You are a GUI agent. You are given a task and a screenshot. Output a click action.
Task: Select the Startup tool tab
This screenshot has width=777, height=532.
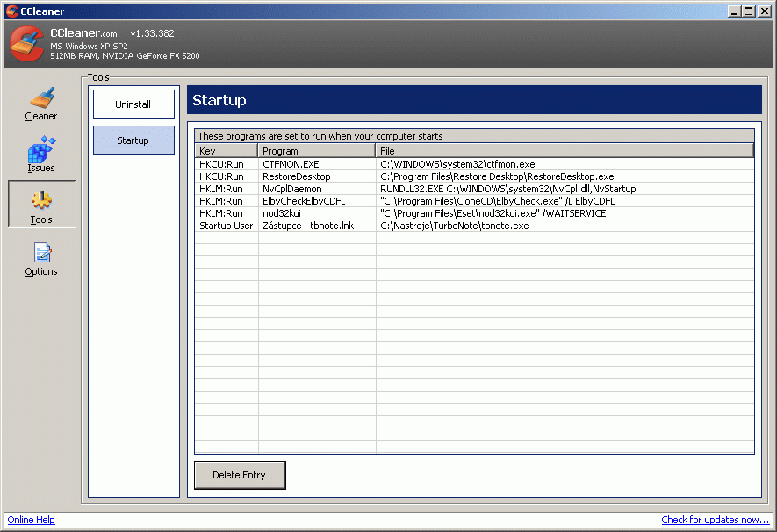click(133, 140)
